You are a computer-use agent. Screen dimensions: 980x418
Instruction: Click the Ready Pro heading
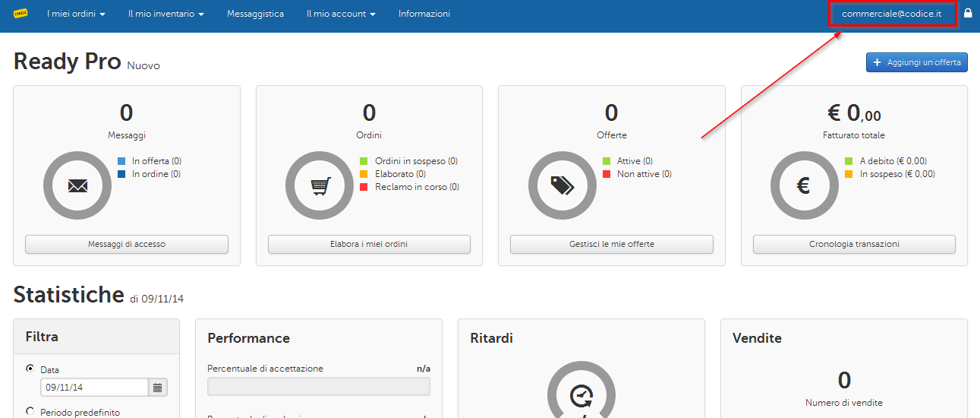68,62
